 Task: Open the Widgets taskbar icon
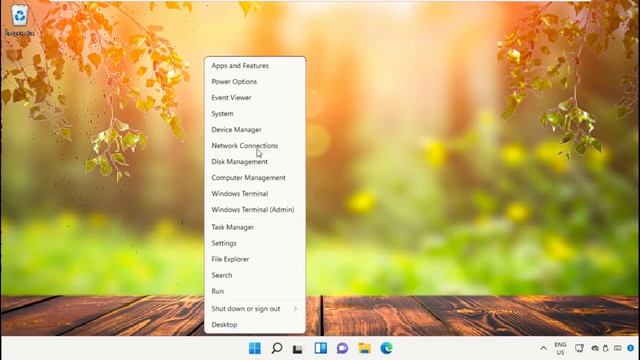[320, 348]
